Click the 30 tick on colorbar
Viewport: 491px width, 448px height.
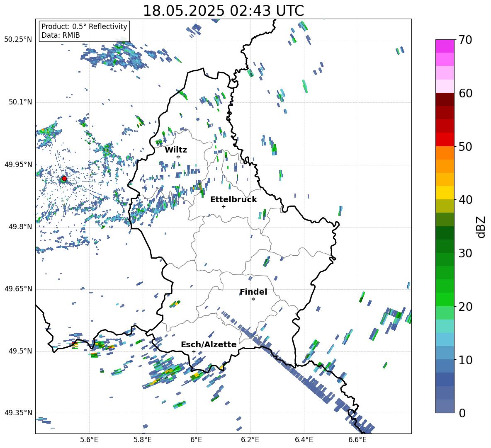[x=465, y=253]
